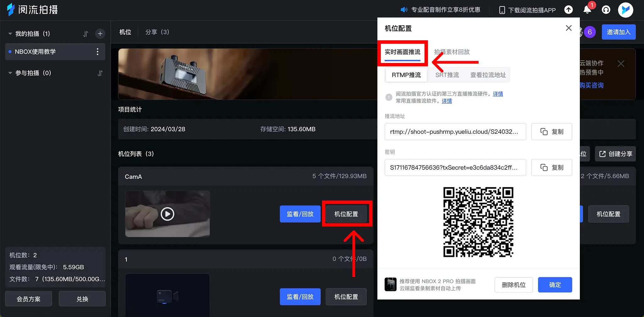Select 拍摄素材回放 tab
This screenshot has height=317, width=644.
(452, 52)
